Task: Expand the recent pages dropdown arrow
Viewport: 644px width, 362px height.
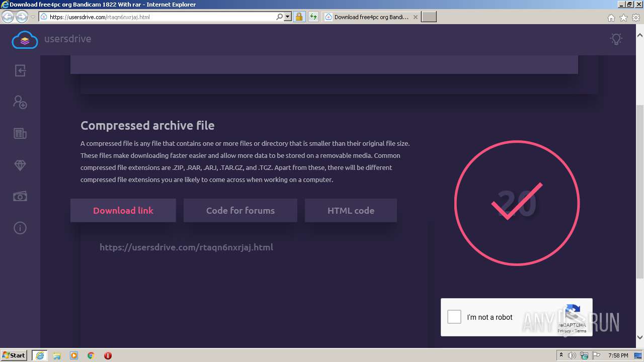Action: point(33,17)
